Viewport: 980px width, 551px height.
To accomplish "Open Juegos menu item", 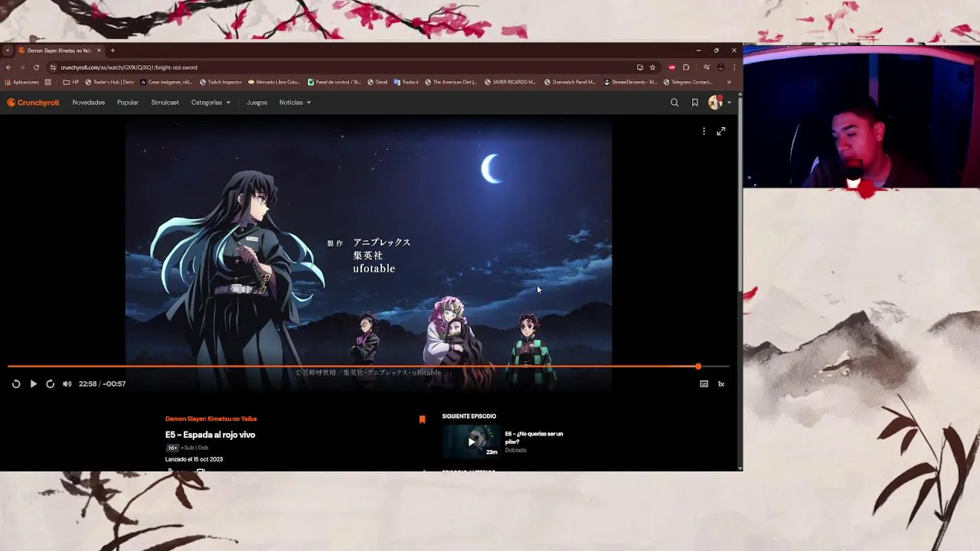I will pos(256,103).
